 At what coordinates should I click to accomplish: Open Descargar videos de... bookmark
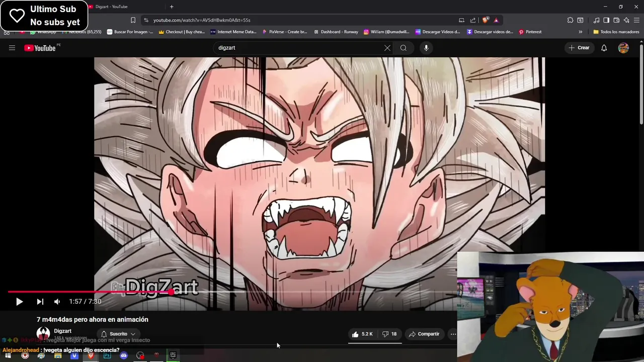tap(490, 32)
